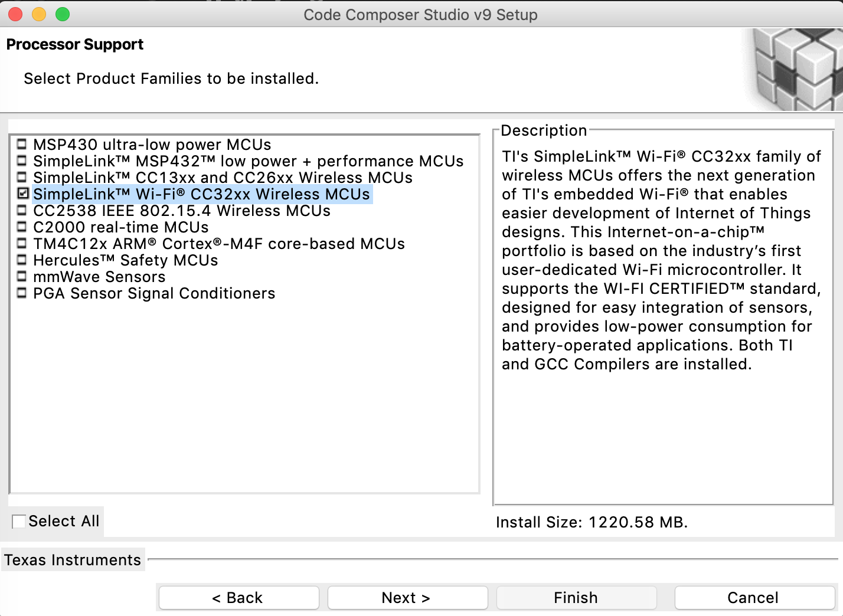The height and width of the screenshot is (616, 843).
Task: Click the highlighted SimpleLink Wi-Fi CC32xx row text
Action: point(201,194)
